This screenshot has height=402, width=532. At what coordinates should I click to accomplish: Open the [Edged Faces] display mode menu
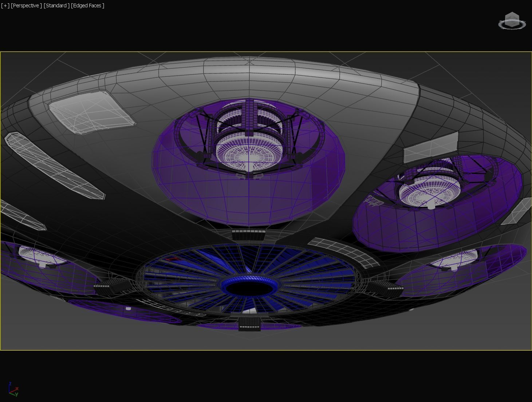pyautogui.click(x=88, y=5)
